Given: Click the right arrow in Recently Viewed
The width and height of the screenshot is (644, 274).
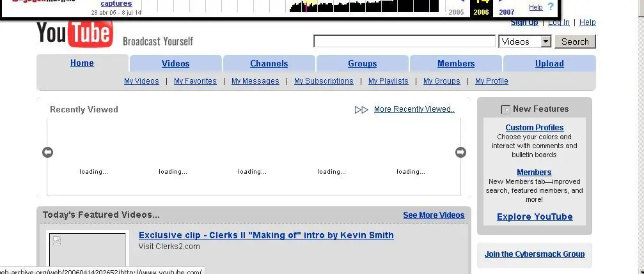Looking at the screenshot, I should [x=461, y=152].
